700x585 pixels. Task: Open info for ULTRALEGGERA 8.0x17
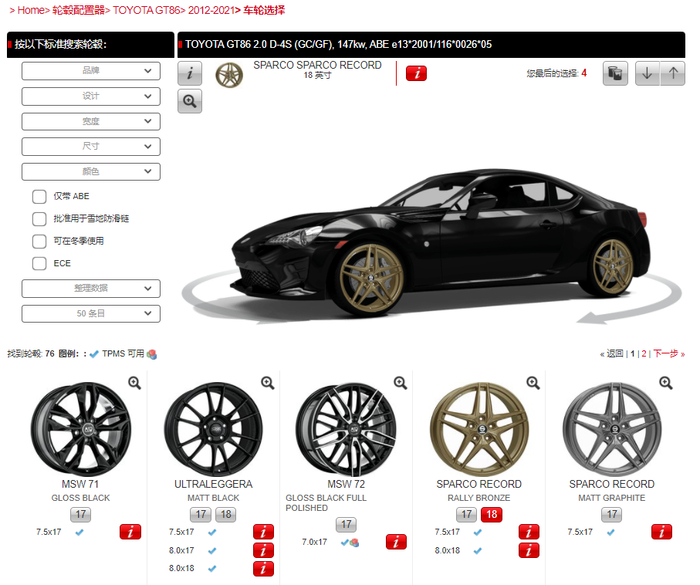click(263, 550)
